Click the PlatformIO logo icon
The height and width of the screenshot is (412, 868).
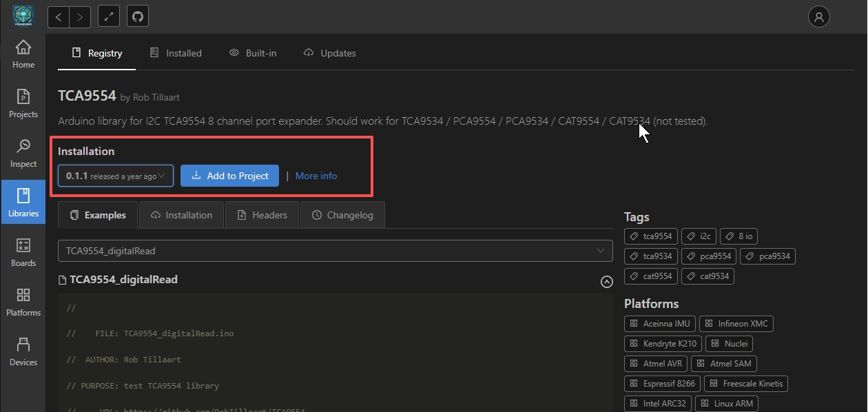pos(23,16)
